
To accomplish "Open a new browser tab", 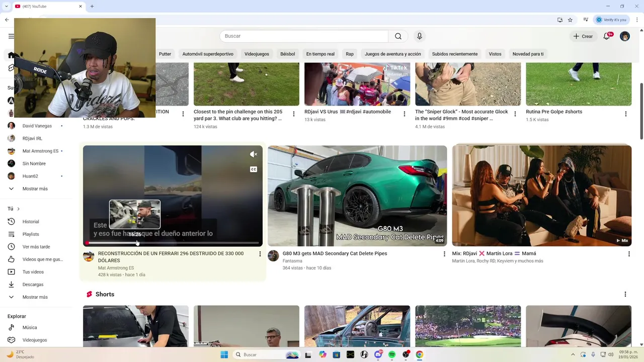I will 92,6.
